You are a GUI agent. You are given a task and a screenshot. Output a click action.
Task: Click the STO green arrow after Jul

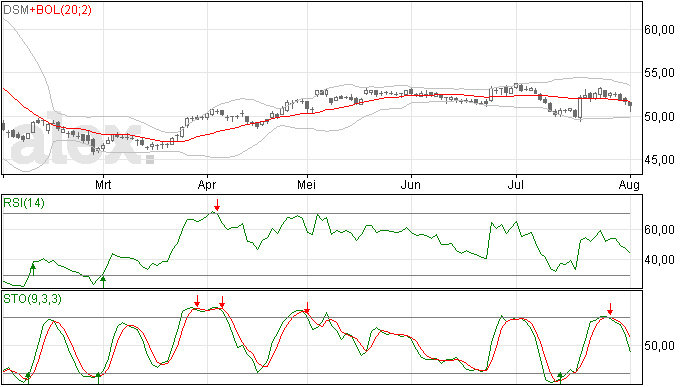[x=560, y=377]
